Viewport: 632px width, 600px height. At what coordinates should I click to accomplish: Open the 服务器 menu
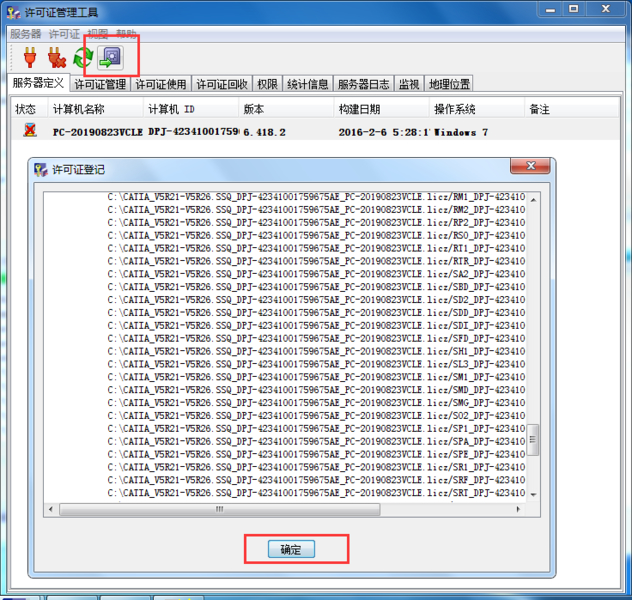[x=26, y=34]
